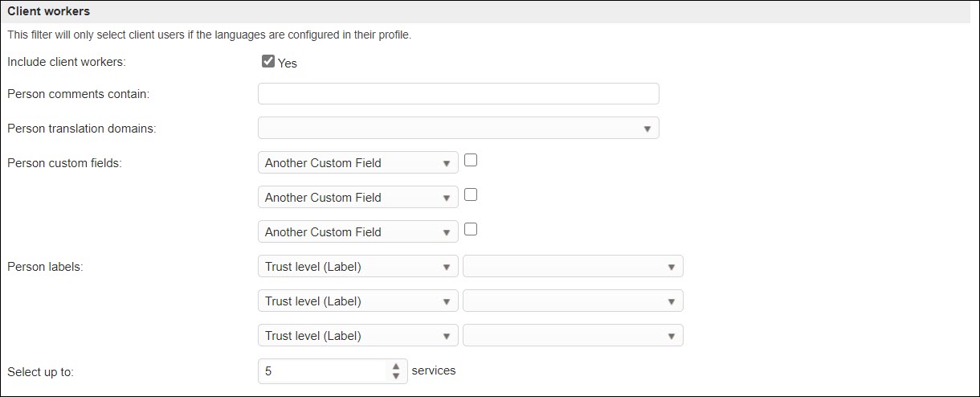Expand the second Person labels value dropdown
This screenshot has width=980, height=397.
[x=573, y=301]
